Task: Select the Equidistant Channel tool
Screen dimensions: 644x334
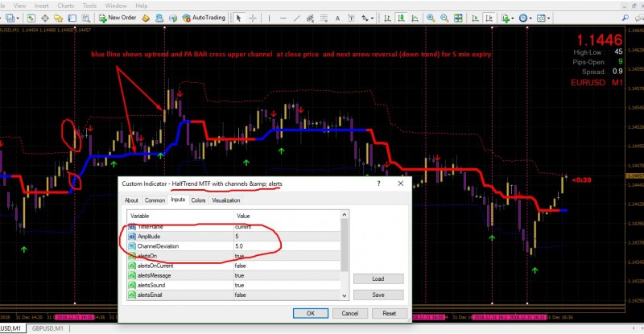Action: pyautogui.click(x=310, y=18)
